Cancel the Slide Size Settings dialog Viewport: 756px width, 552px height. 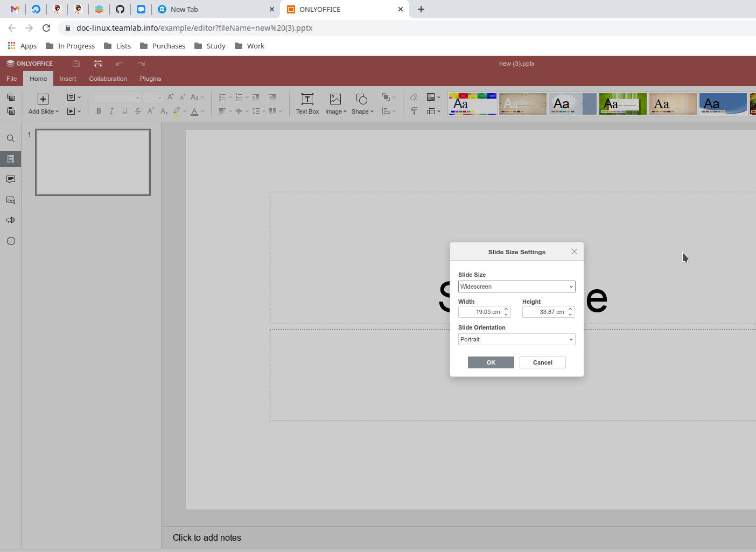point(542,362)
